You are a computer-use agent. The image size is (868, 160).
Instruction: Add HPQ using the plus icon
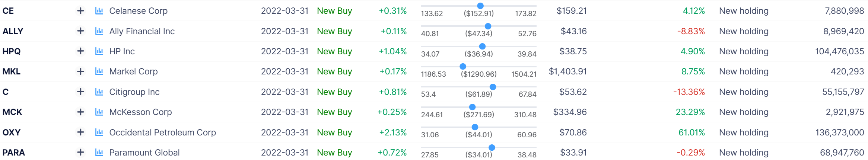click(80, 51)
